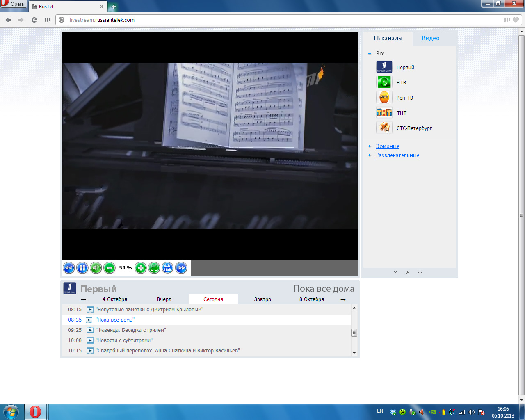
Task: Select the СТС-Петербург channel name
Action: pos(414,128)
